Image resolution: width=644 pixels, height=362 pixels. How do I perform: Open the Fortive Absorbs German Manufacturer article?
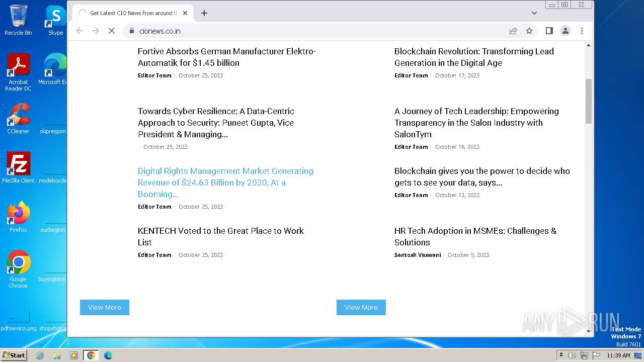(227, 57)
